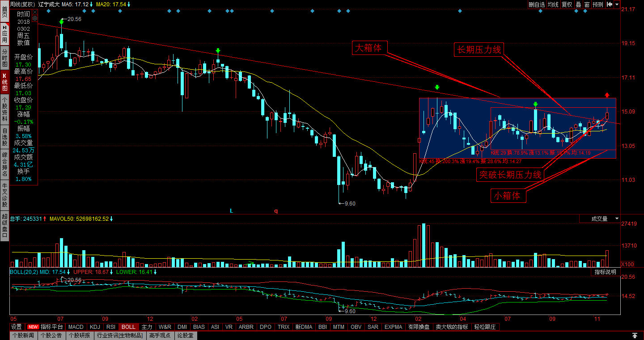Switch indicator to BIAS
Image resolution: width=644 pixels, height=340 pixels.
tap(199, 327)
